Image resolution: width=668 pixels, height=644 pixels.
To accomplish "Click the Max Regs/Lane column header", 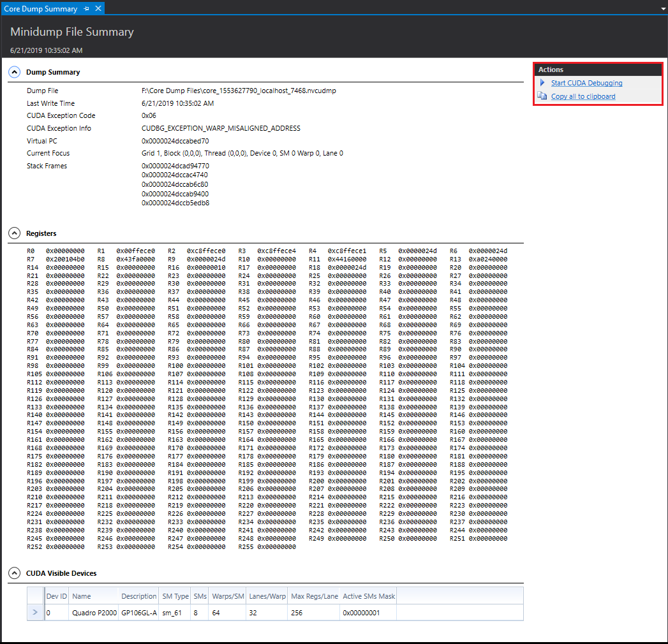I will 314,596.
